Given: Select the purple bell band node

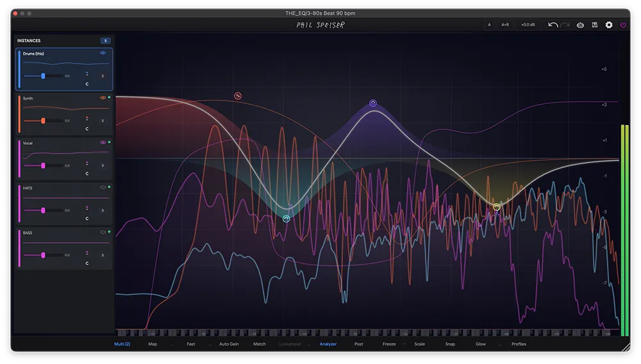Looking at the screenshot, I should [x=373, y=103].
